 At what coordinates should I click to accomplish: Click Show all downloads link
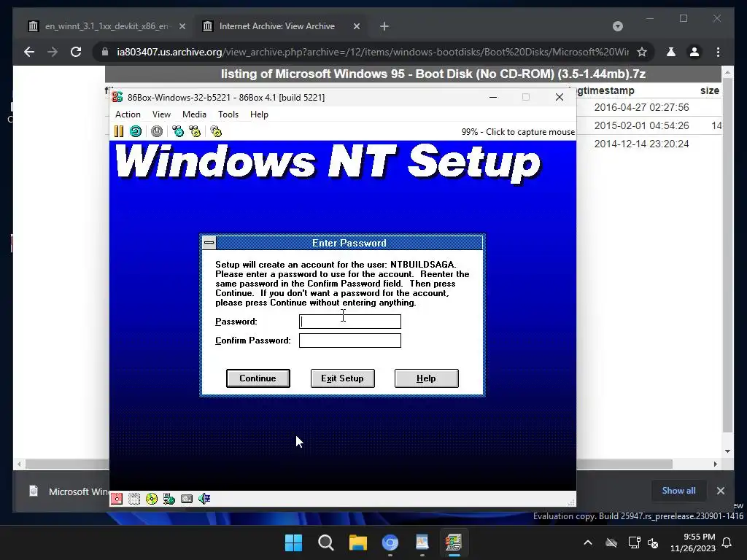(678, 491)
